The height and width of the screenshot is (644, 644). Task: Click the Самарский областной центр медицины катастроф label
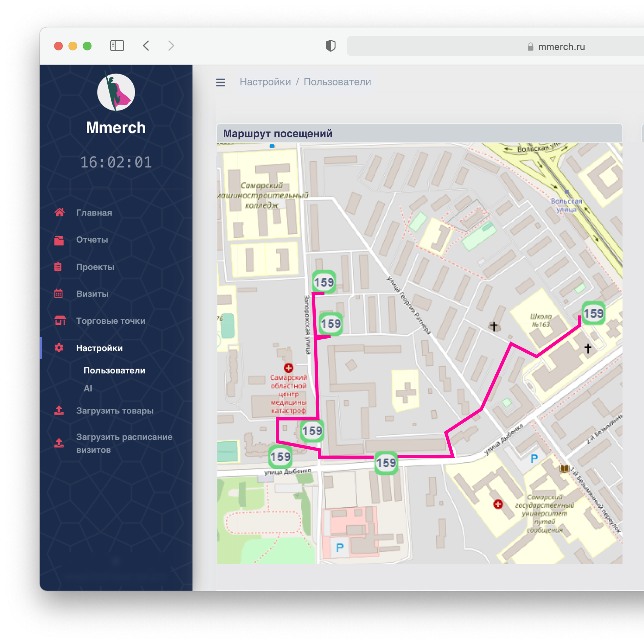pos(288,394)
